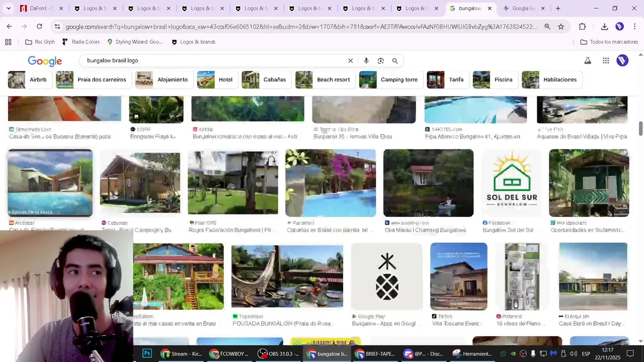Open Herramienta recortes taskbar item
644x362 pixels.
click(471, 353)
